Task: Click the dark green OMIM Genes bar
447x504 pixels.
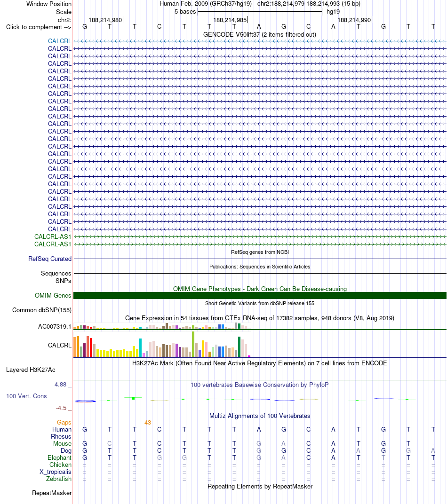Action: click(x=260, y=295)
